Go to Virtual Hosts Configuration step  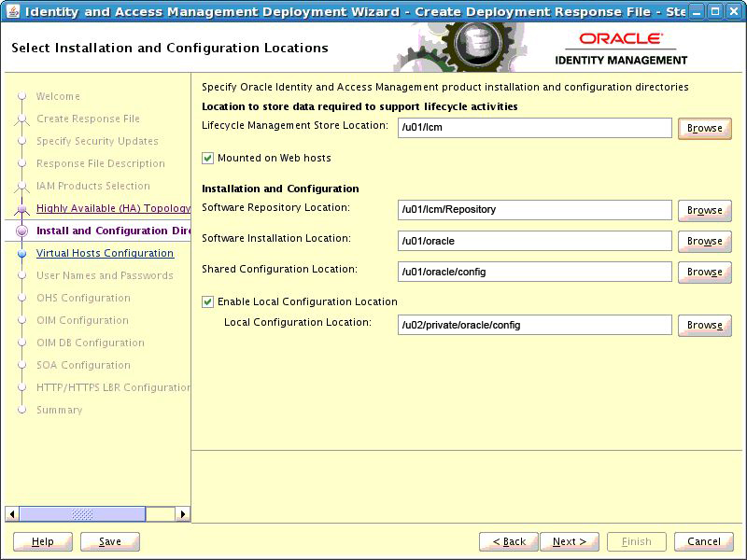(105, 253)
